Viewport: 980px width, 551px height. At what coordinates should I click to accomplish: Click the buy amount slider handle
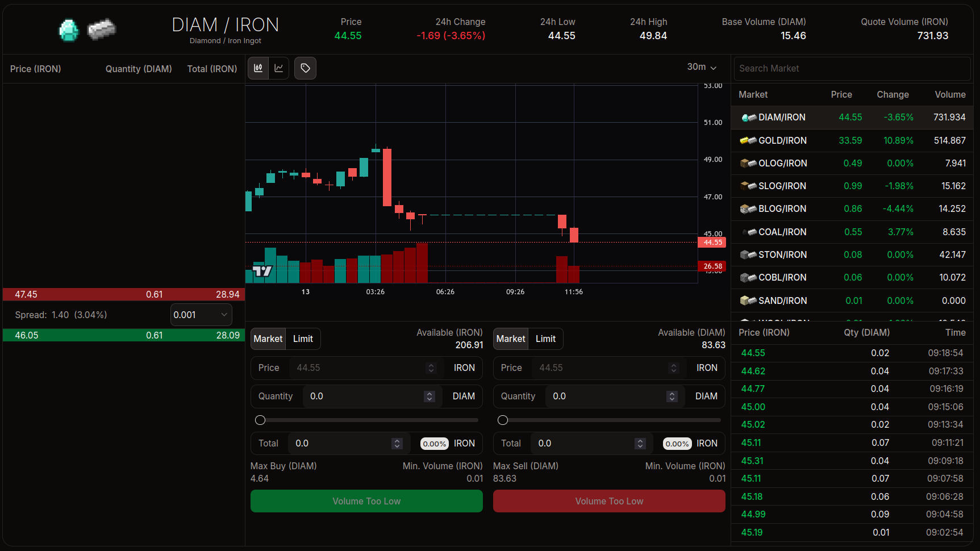pyautogui.click(x=260, y=420)
